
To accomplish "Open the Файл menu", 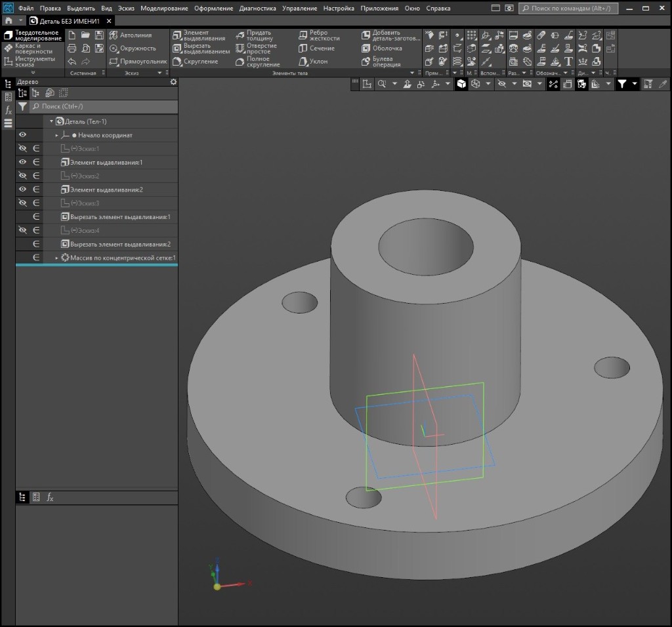I will (26, 8).
